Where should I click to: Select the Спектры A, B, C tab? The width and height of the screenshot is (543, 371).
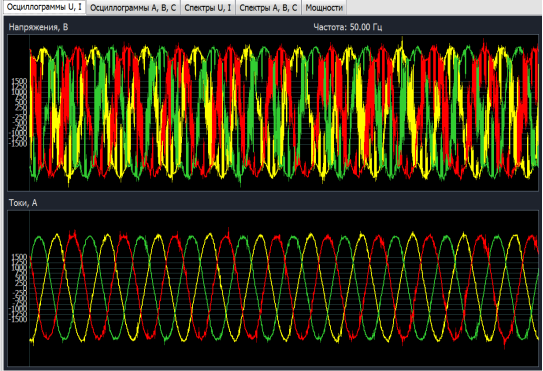[268, 8]
